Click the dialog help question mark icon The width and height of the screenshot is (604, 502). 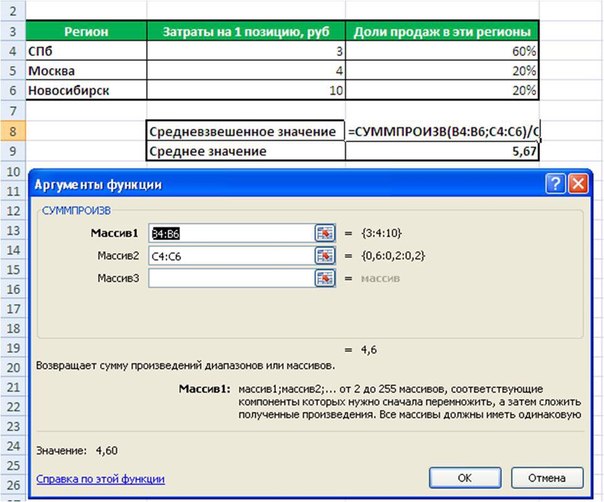(x=556, y=184)
